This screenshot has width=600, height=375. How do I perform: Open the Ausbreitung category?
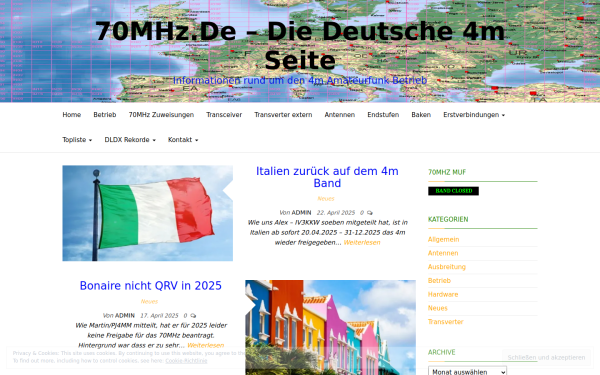[447, 267]
